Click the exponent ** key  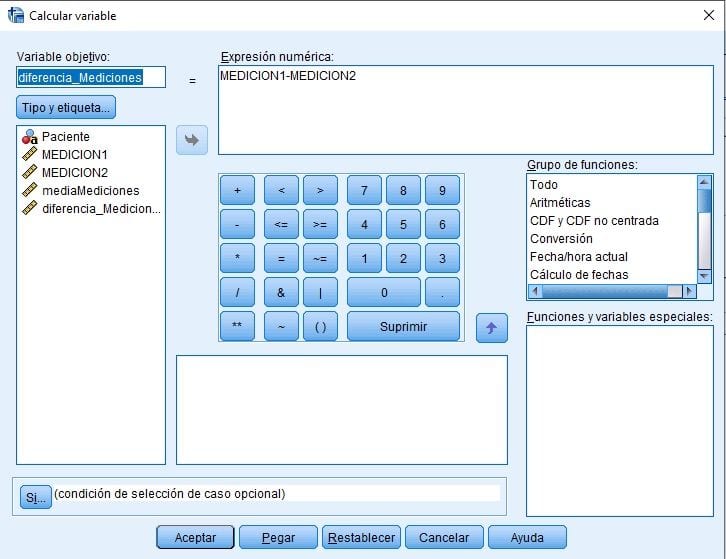237,327
